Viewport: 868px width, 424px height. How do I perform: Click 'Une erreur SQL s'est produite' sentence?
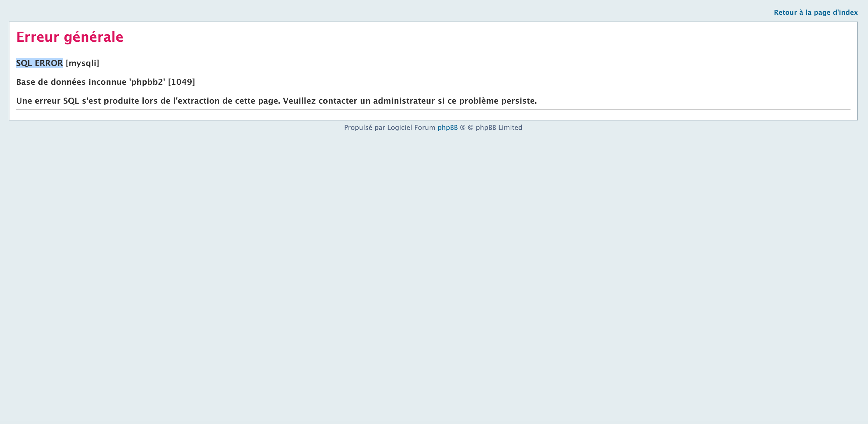point(77,101)
